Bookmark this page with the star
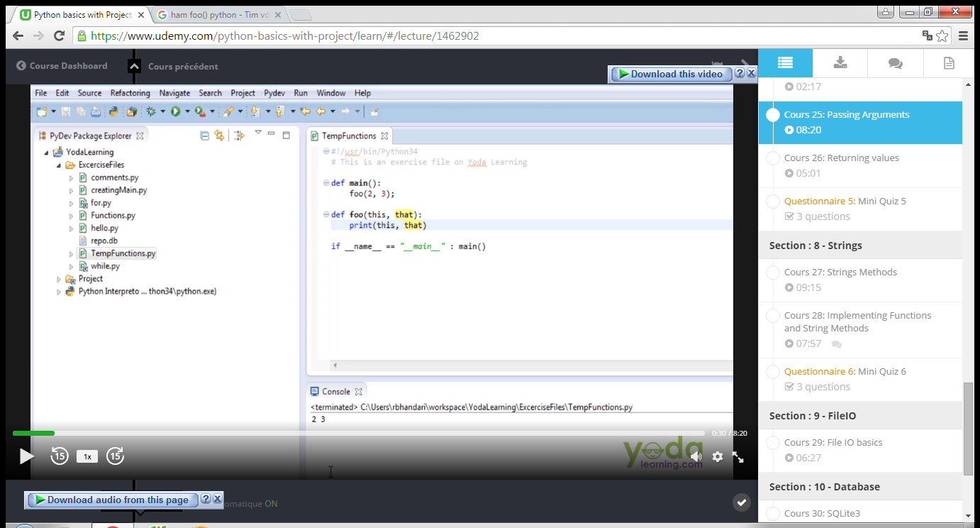980x528 pixels. click(942, 35)
